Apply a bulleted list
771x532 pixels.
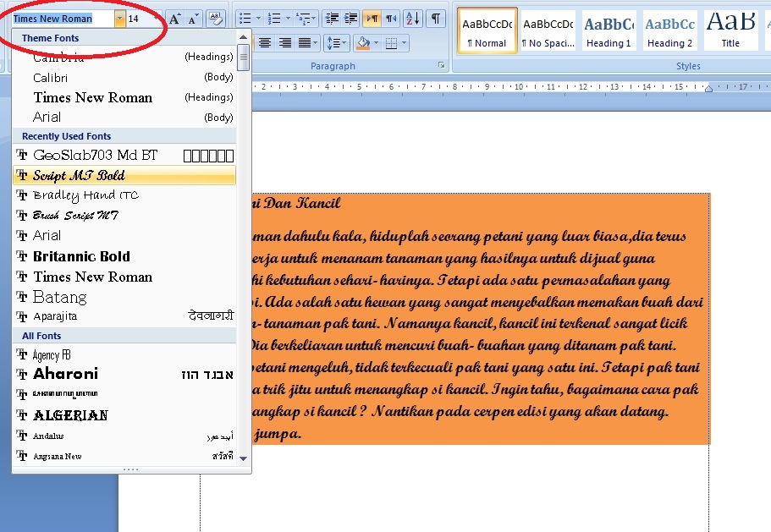click(245, 17)
